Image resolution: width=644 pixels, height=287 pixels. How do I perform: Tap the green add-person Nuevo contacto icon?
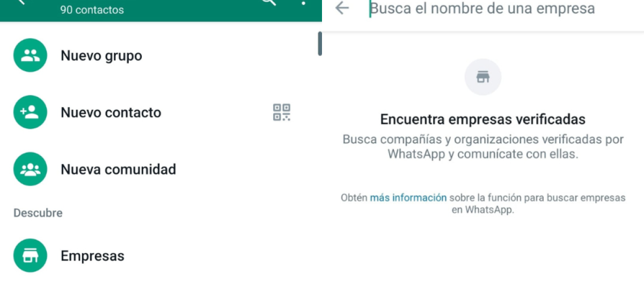[x=30, y=112]
